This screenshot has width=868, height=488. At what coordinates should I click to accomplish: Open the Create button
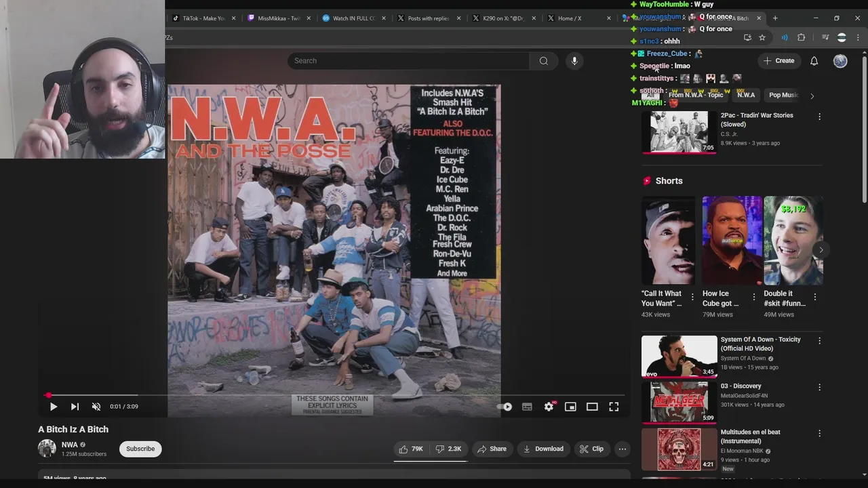(x=778, y=61)
